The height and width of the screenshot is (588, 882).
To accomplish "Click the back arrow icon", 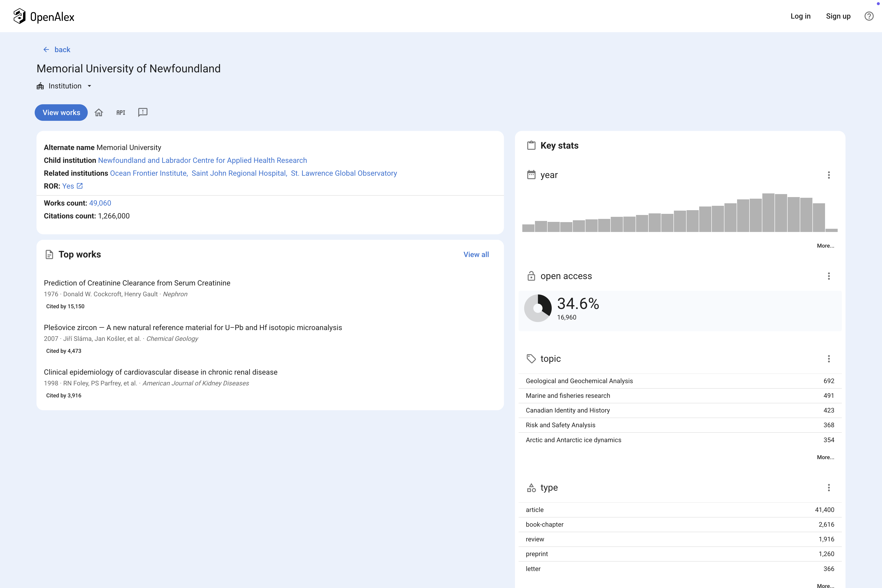I will (x=46, y=50).
